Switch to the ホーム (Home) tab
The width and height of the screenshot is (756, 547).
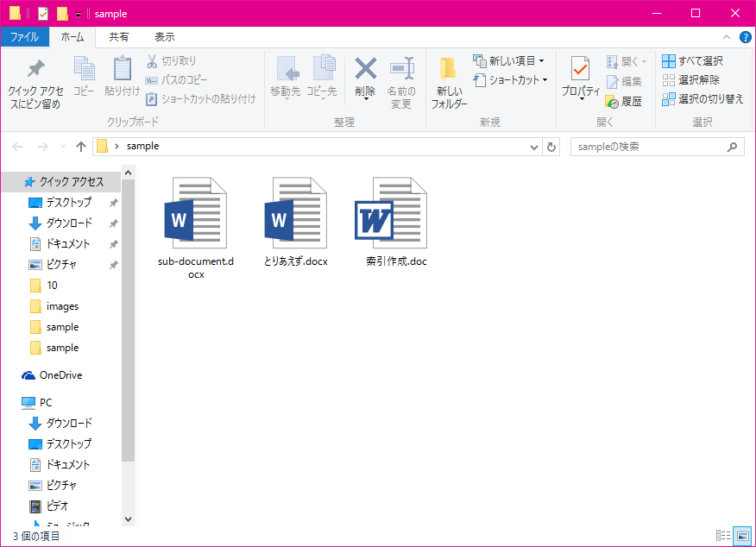[72, 37]
